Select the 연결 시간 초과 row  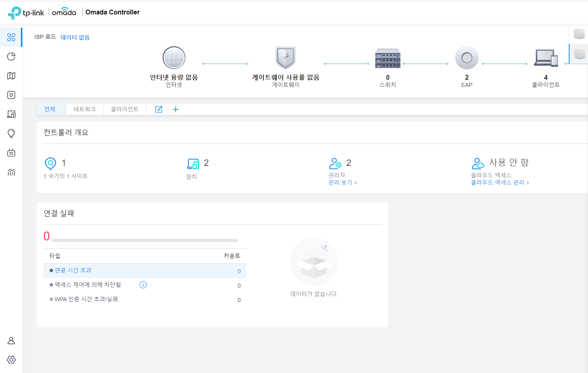click(x=145, y=270)
